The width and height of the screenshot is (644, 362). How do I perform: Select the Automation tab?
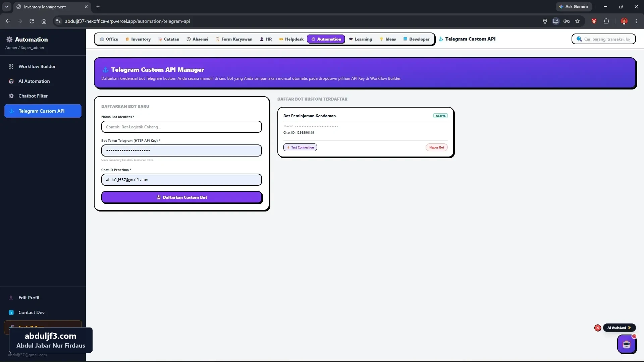click(x=326, y=39)
